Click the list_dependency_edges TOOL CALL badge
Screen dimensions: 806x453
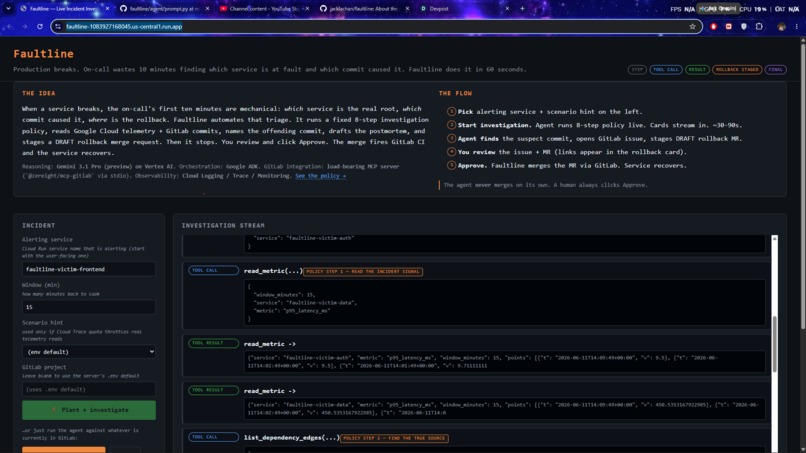point(213,437)
